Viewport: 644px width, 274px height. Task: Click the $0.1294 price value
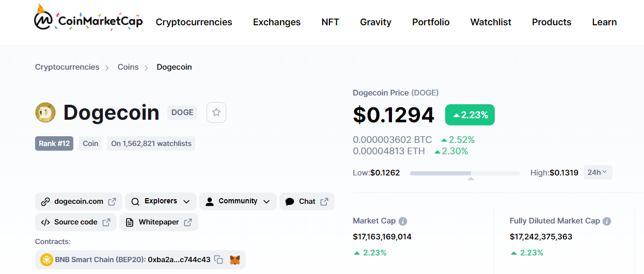(x=394, y=115)
